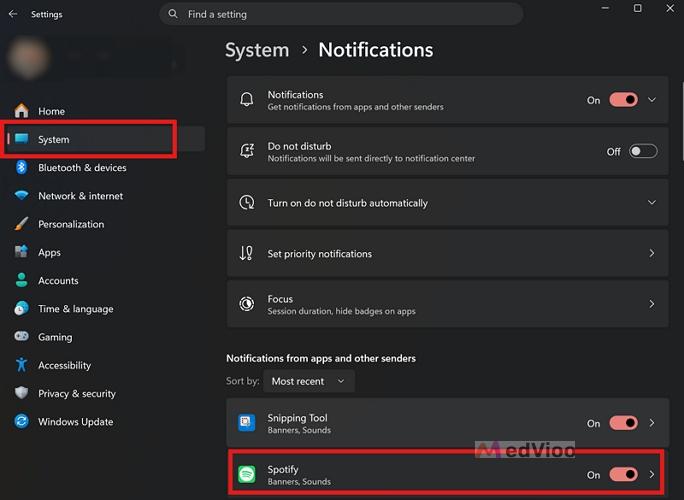684x500 pixels.
Task: Expand the Notifications options chevron
Action: (x=652, y=100)
